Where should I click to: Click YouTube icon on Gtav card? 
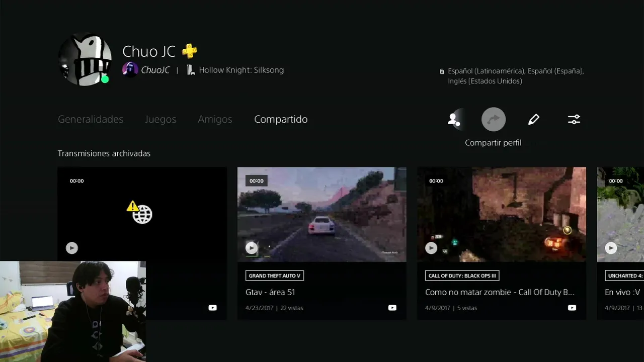point(392,308)
